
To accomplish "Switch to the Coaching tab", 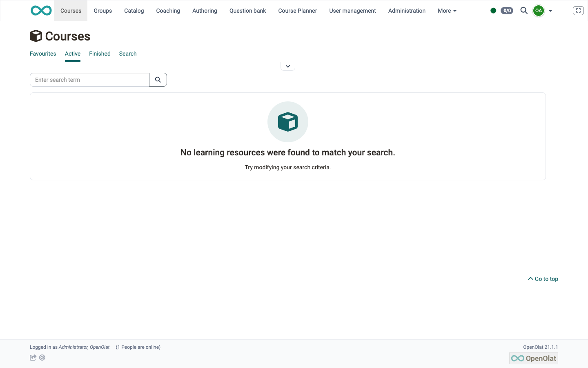I will [x=168, y=11].
